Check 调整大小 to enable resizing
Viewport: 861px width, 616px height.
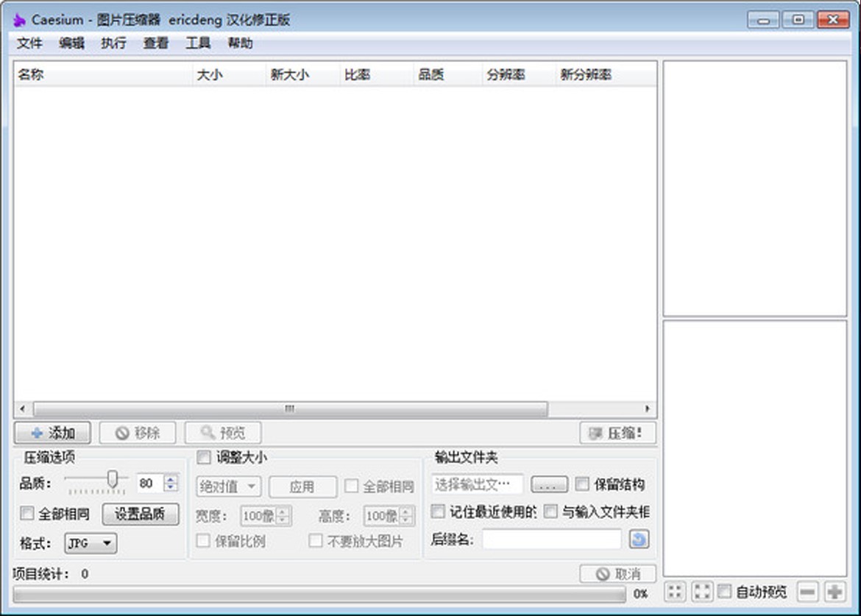tap(203, 457)
